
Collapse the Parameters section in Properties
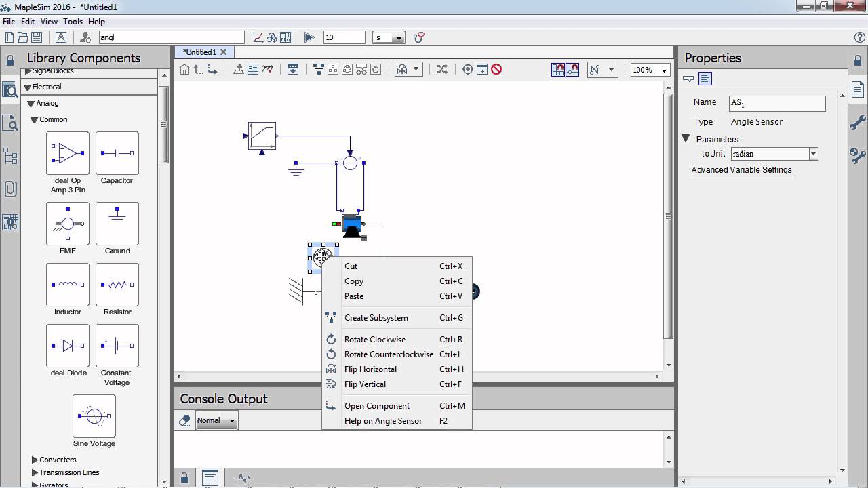point(686,139)
